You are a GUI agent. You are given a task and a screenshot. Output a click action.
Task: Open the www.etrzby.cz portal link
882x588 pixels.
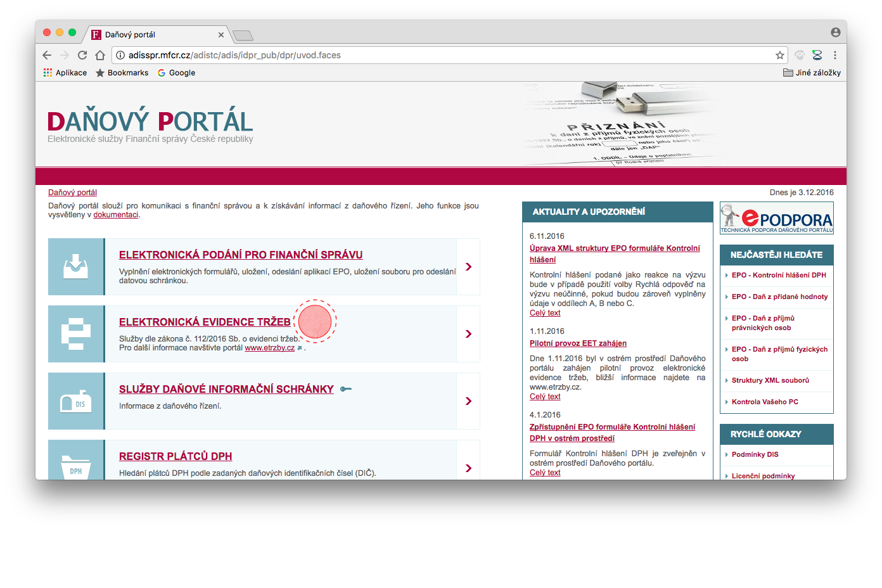[269, 348]
